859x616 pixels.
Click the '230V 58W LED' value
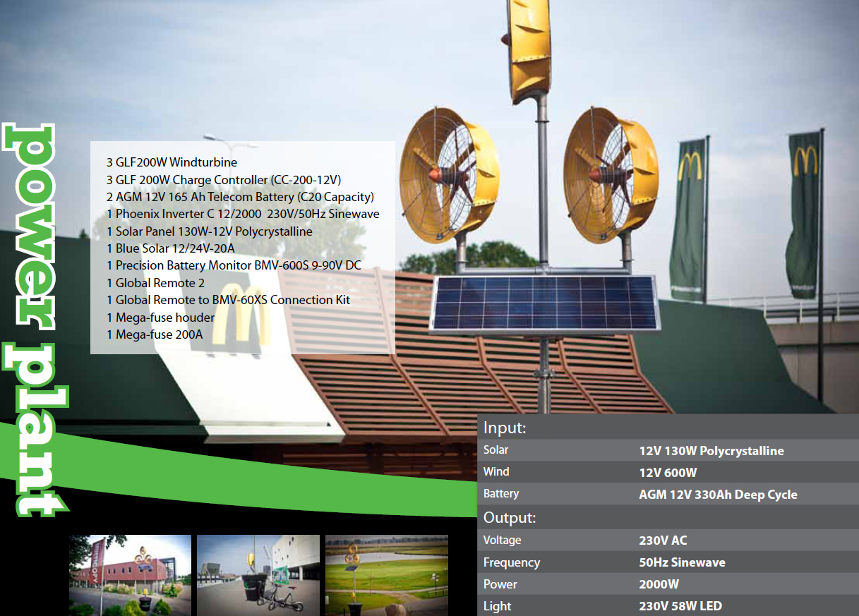click(680, 606)
